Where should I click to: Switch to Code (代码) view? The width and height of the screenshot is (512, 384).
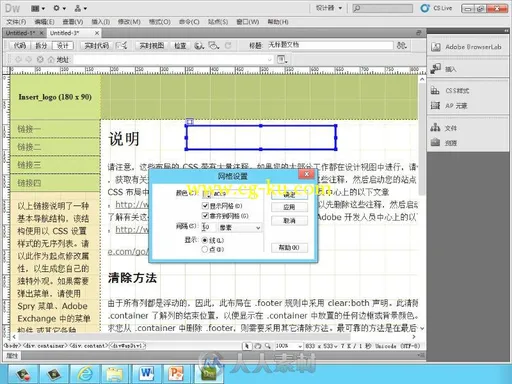[20, 45]
